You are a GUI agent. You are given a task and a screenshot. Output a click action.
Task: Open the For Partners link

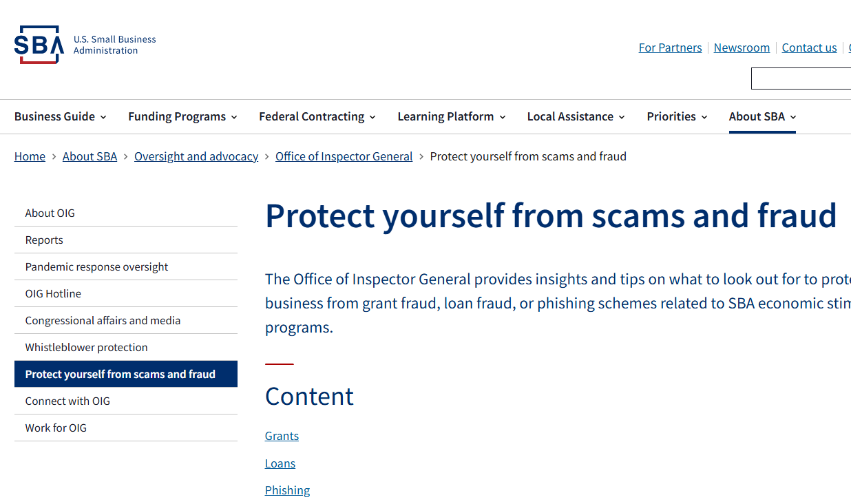pyautogui.click(x=670, y=48)
